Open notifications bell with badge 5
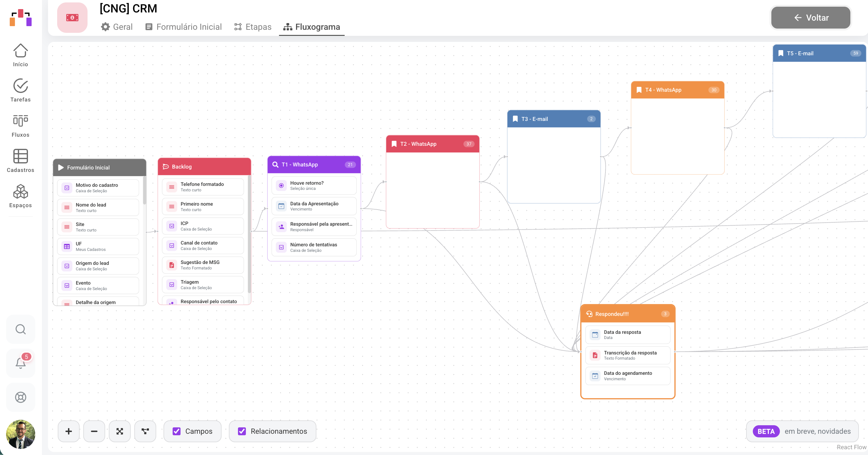 click(21, 363)
